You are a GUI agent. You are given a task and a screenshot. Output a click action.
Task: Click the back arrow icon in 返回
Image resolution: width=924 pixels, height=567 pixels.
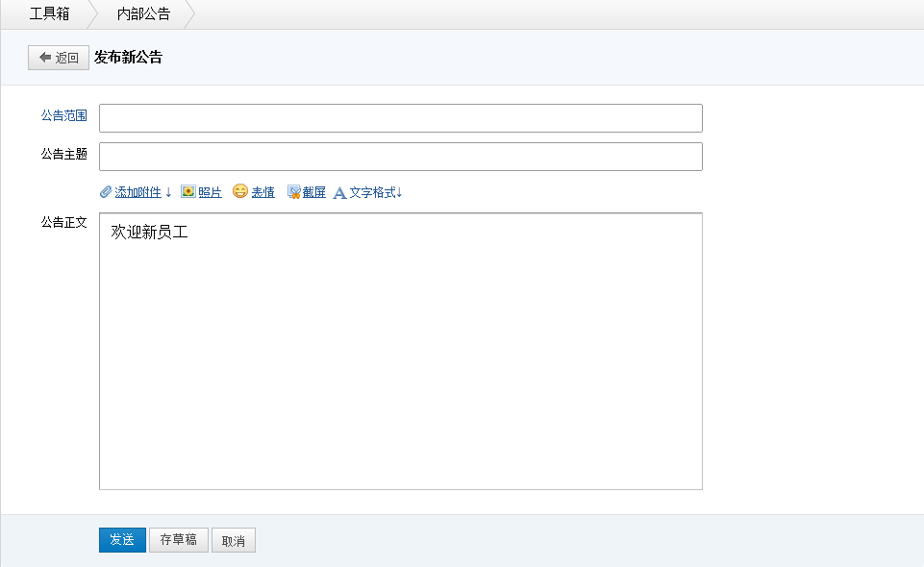pyautogui.click(x=45, y=58)
